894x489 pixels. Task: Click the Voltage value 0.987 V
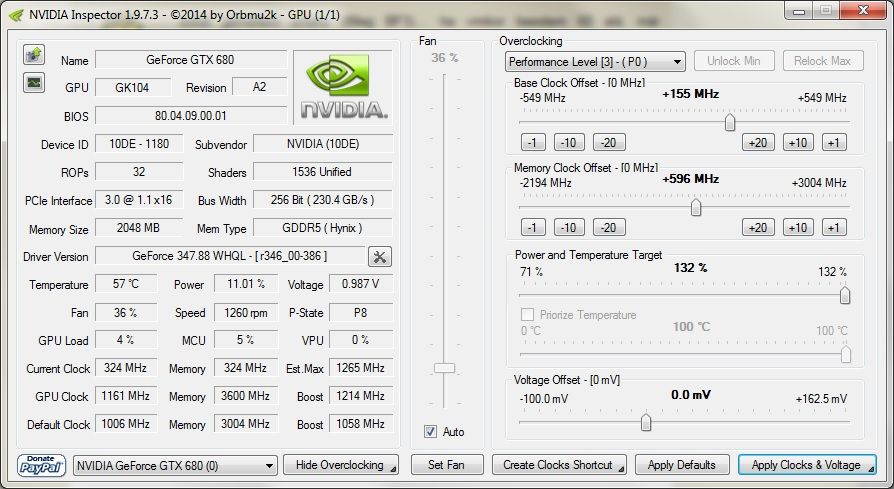[x=361, y=284]
